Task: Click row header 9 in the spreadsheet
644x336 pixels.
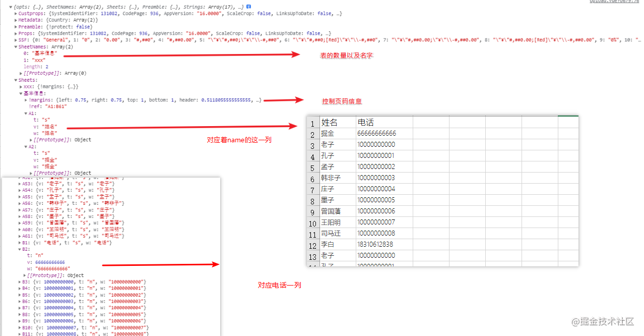Action: (x=312, y=211)
